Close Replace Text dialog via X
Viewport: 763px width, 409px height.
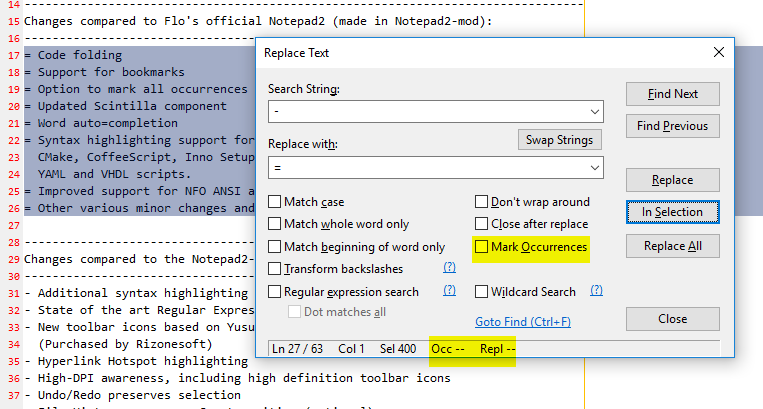719,52
